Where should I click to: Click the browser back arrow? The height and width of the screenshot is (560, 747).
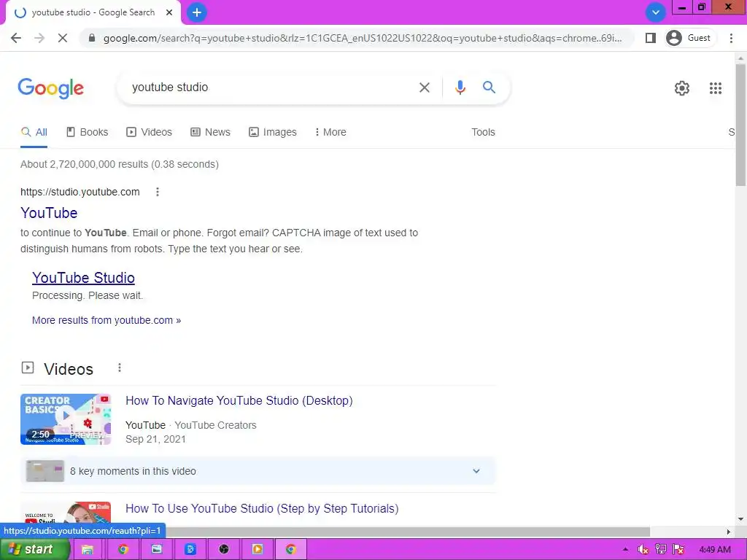(16, 38)
